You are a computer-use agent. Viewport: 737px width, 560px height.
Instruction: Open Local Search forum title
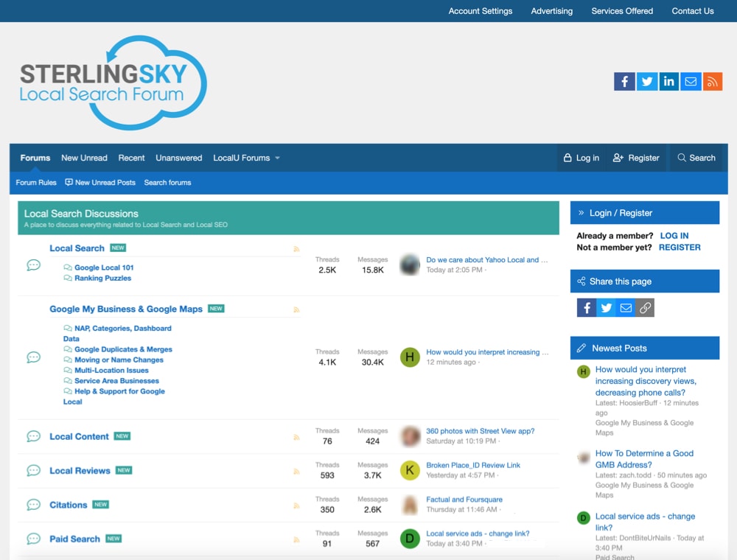pyautogui.click(x=77, y=248)
